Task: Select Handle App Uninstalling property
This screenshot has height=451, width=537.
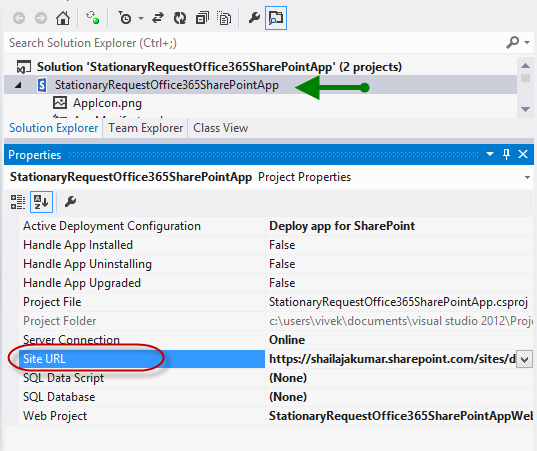Action: (x=142, y=264)
